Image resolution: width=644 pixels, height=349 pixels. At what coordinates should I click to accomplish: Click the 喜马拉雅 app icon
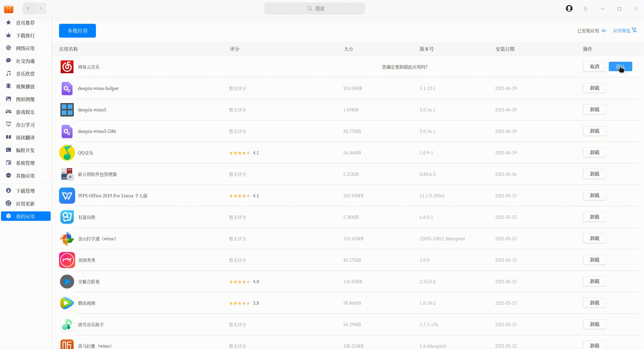point(67,344)
